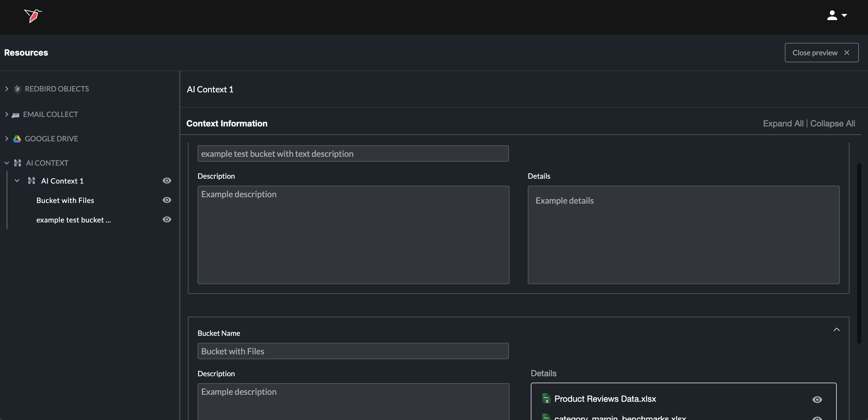
Task: Click Product Reviews Data.xlsx spreadsheet icon
Action: coord(546,399)
